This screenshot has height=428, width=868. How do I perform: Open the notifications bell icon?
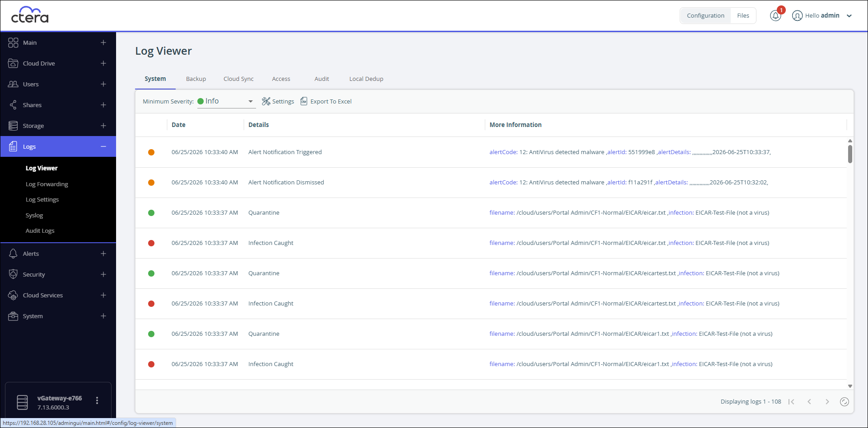tap(775, 15)
